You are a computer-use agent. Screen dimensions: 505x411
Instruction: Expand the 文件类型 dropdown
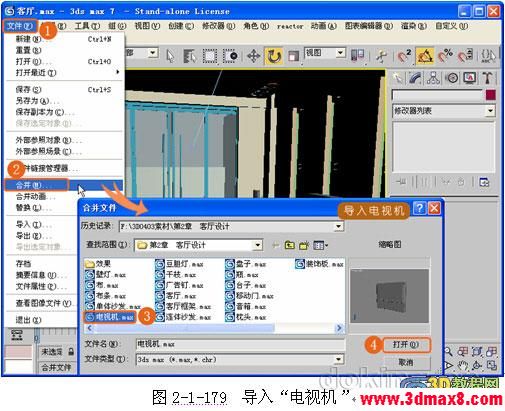(338, 359)
